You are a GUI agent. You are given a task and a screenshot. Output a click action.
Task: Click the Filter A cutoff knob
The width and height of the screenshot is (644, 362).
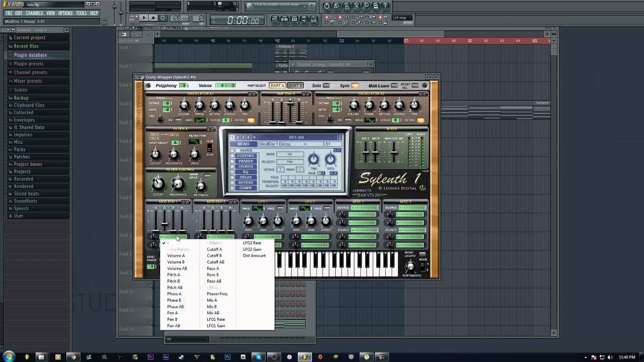click(155, 154)
